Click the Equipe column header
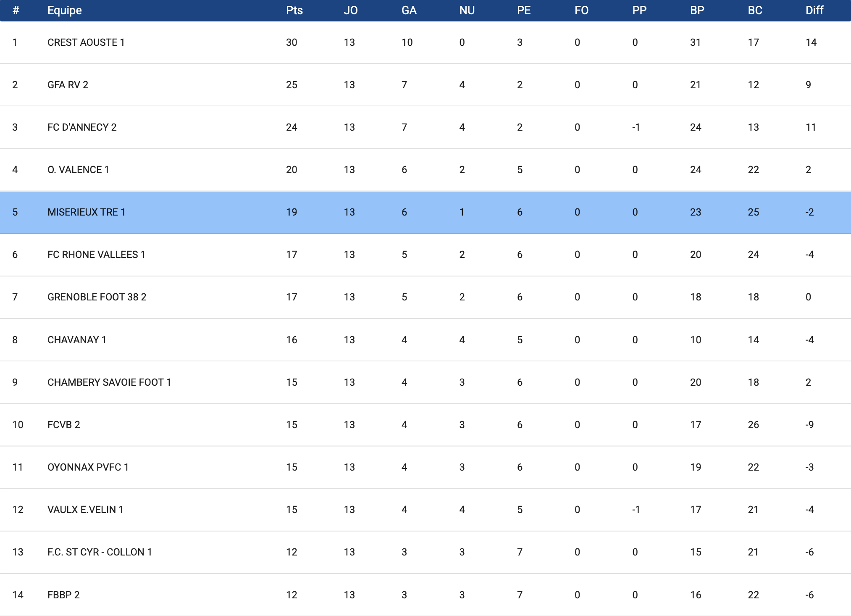The width and height of the screenshot is (851, 616). (x=64, y=11)
